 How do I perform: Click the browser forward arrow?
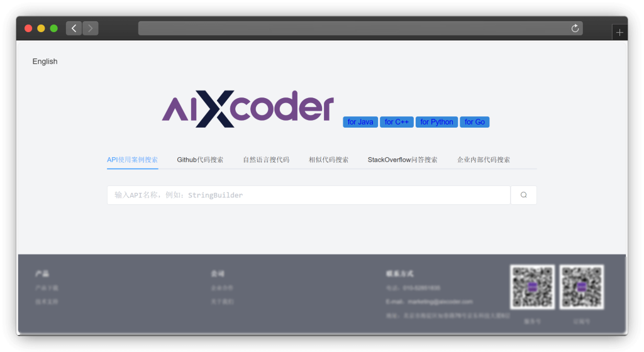click(x=91, y=28)
